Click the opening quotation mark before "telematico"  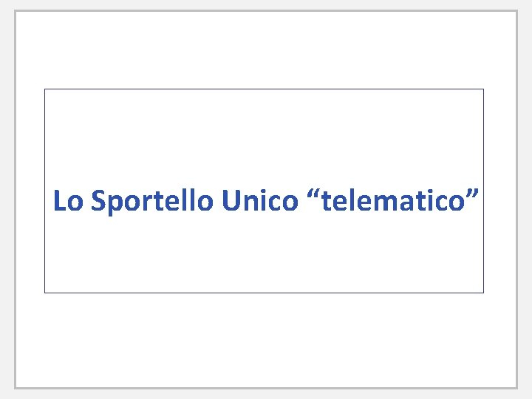coord(312,195)
